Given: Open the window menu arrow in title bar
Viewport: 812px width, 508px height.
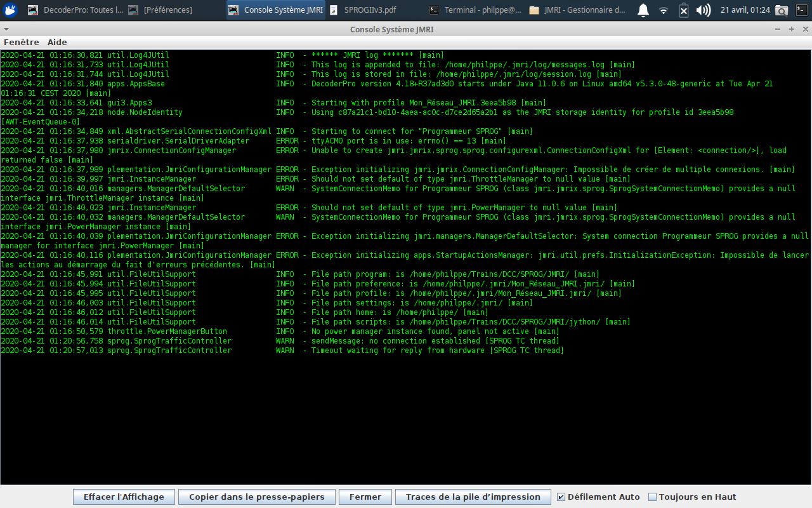Looking at the screenshot, I should (6, 29).
